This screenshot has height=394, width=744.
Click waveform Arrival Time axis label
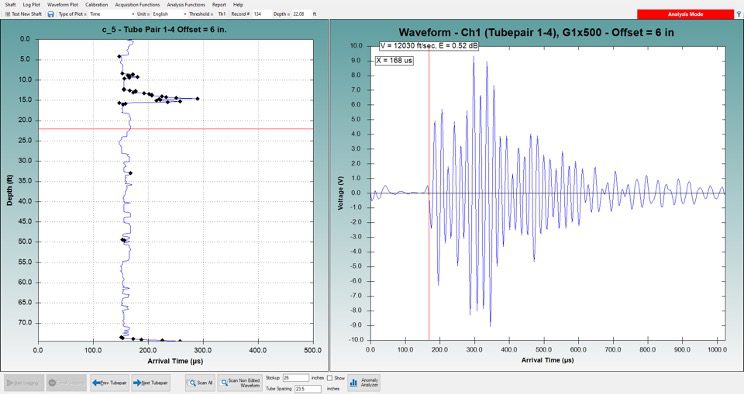[547, 360]
